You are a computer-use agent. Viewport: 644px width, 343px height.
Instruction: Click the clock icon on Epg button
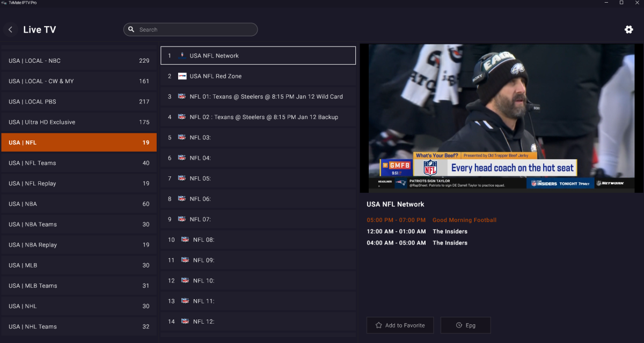[x=459, y=325]
